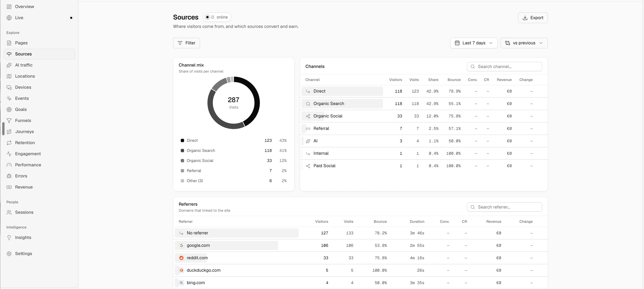Click the Pages document icon
This screenshot has height=289, width=644.
tap(9, 43)
